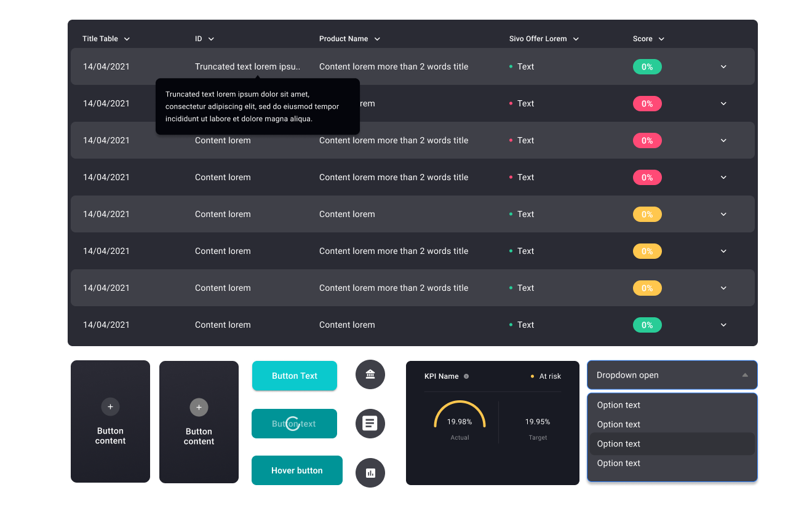
Task: Select the highlighted Option text entry
Action: [x=672, y=444]
